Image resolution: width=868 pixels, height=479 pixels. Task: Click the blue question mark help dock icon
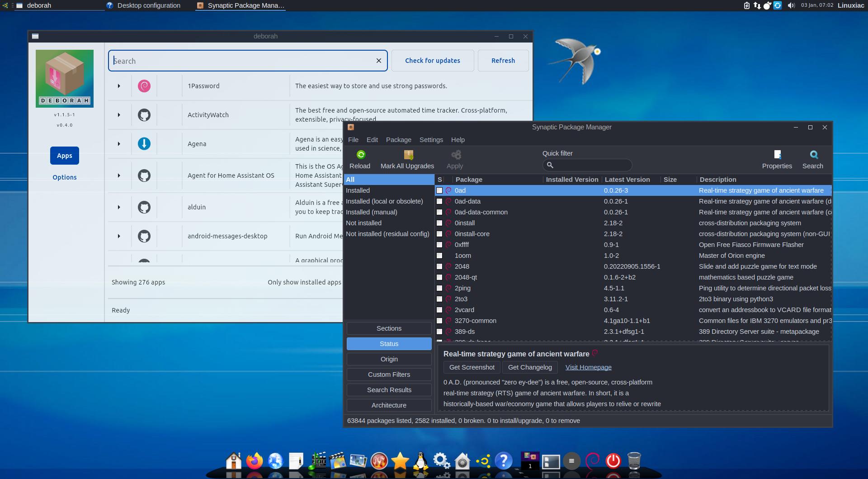[x=503, y=461]
